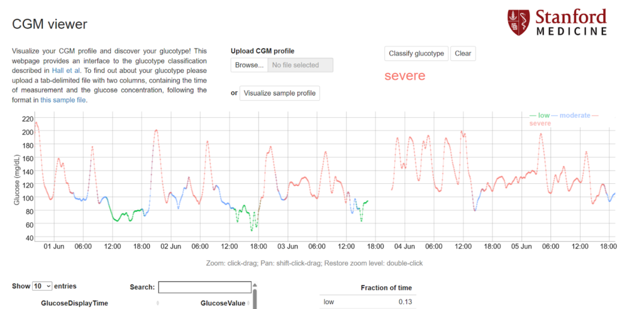Sort by GlucoseDisplayTime column header
Screen dimensions: 644x309
point(74,303)
